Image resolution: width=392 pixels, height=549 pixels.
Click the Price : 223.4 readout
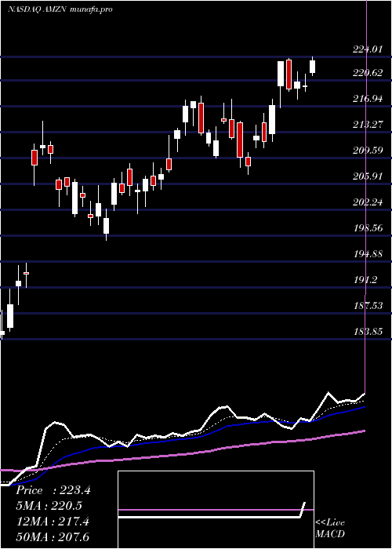pos(53,490)
